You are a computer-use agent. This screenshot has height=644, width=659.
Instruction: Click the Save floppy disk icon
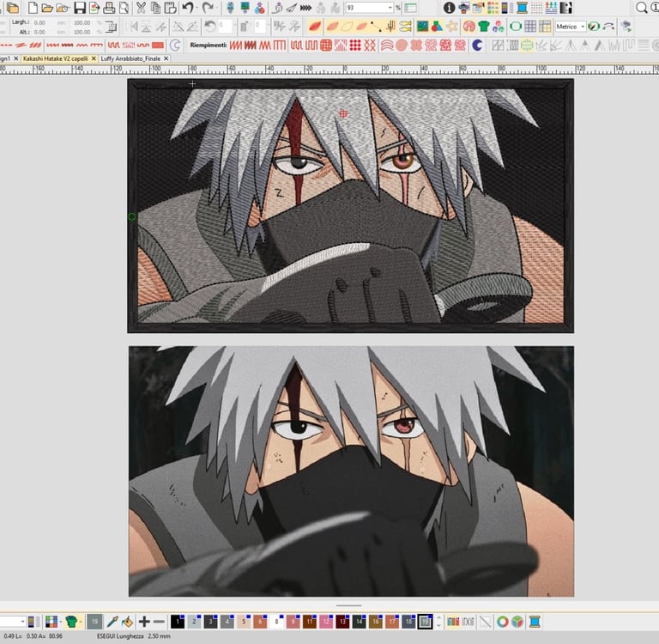click(80, 8)
